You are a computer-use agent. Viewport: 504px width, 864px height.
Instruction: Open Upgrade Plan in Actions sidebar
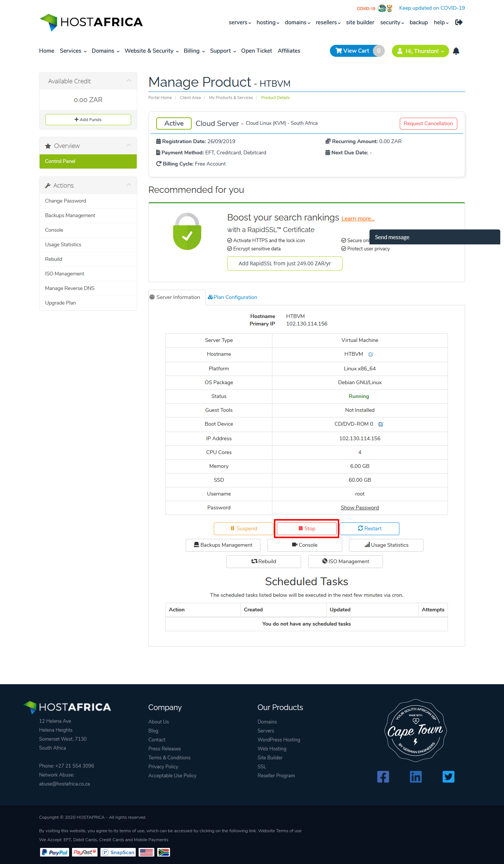tap(88, 303)
